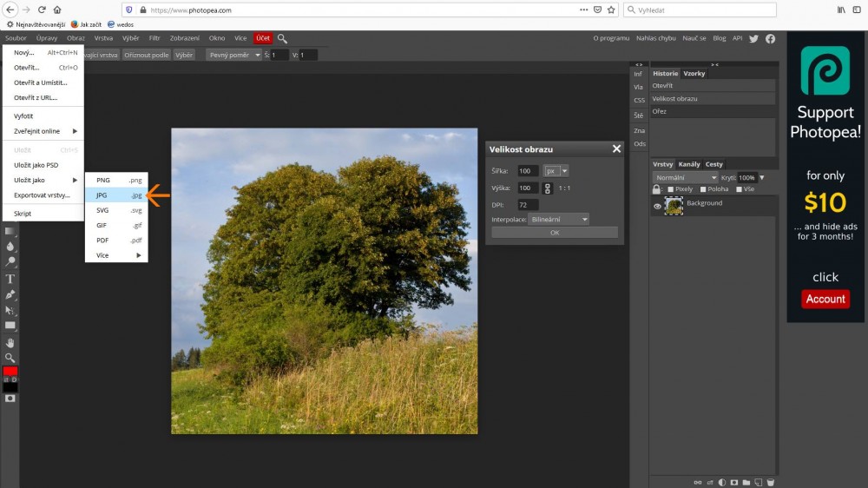Screen dimensions: 868x488
Task: Pick the Hand tool
Action: tap(10, 342)
